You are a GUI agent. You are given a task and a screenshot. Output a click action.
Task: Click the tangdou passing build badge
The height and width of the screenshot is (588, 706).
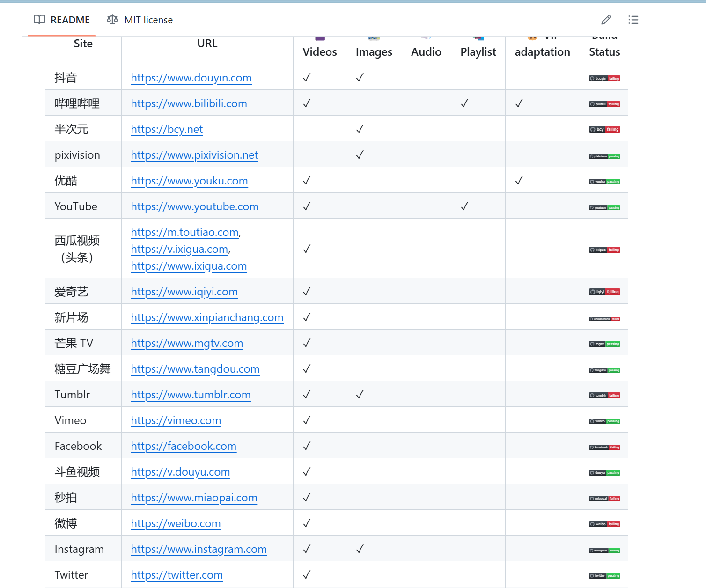click(604, 370)
